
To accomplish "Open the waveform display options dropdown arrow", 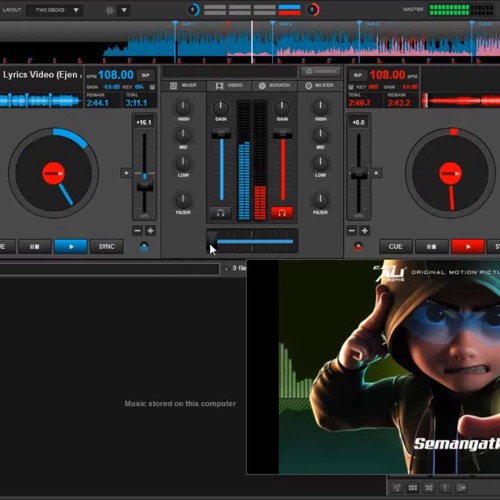I will (124, 10).
